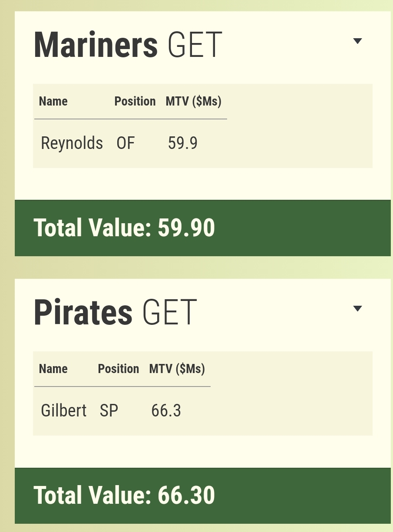Click empty area right of Gilbert row
The width and height of the screenshot is (393, 532).
click(291, 410)
